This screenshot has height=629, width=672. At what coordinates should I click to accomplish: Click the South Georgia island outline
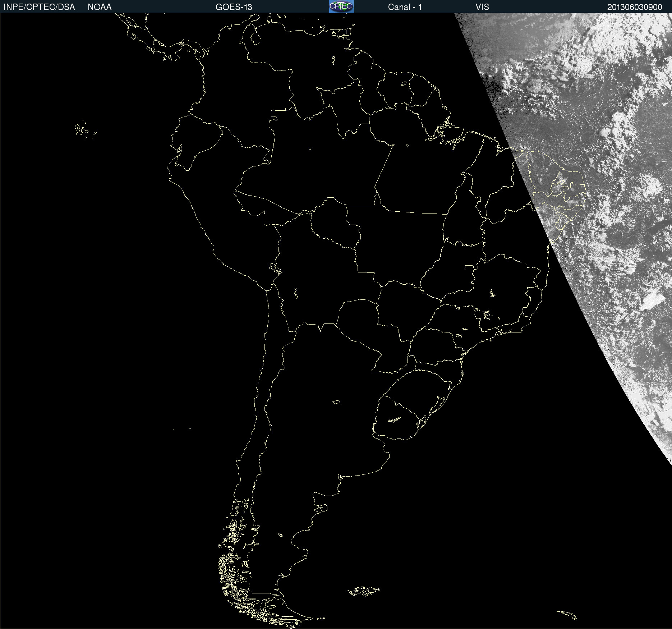pos(567,614)
